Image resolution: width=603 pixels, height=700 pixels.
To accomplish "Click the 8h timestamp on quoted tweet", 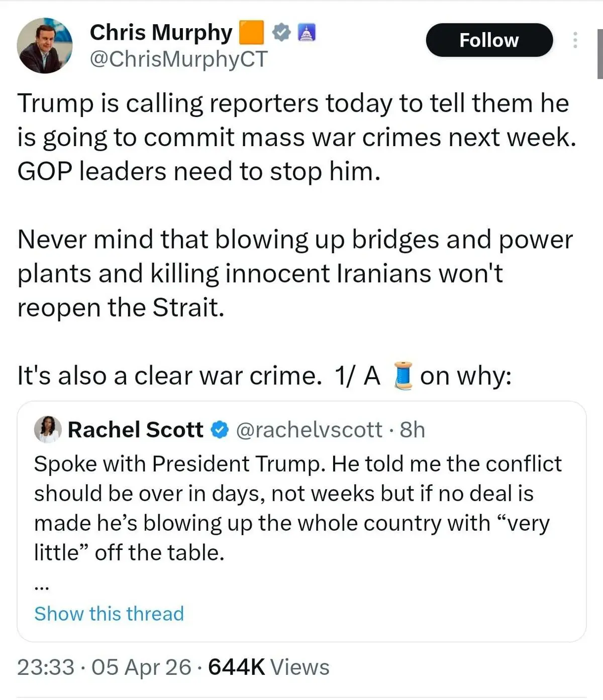I will pyautogui.click(x=413, y=430).
